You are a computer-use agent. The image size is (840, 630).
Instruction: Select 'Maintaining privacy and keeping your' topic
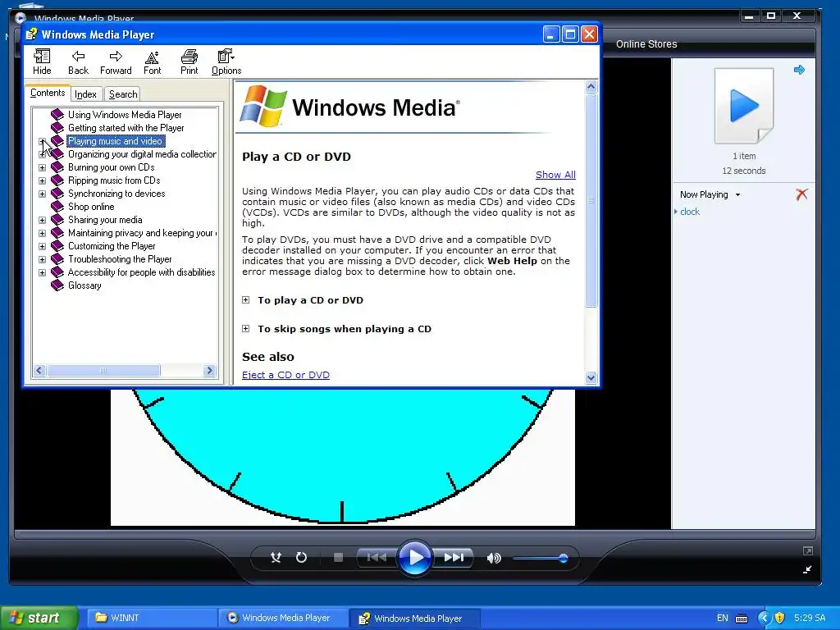(x=141, y=232)
